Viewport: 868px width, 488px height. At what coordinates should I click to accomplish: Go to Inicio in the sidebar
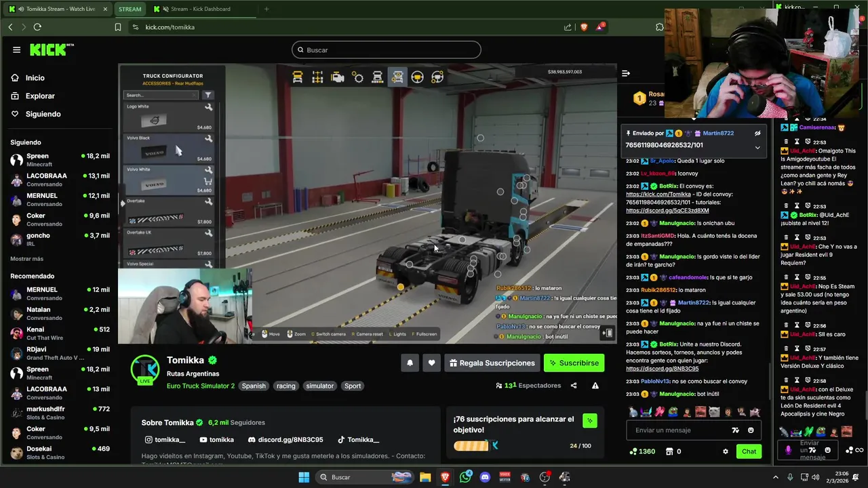tap(35, 78)
